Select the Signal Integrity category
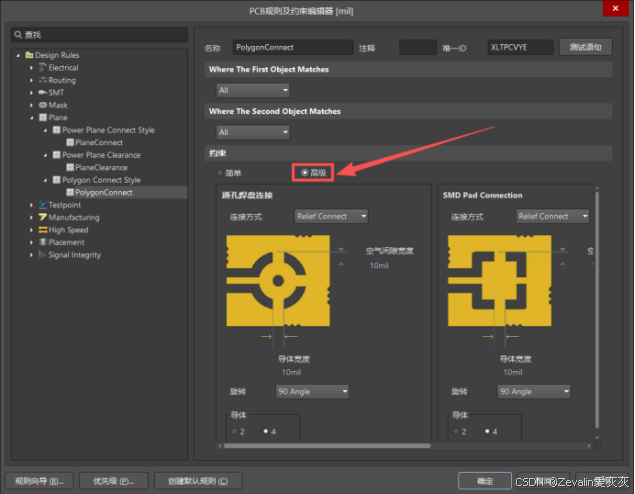The height and width of the screenshot is (494, 635). [x=75, y=255]
